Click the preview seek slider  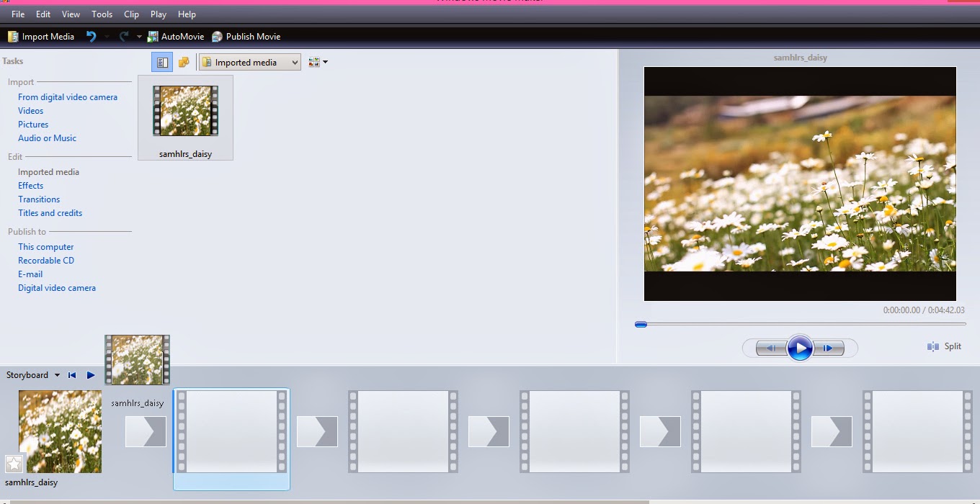(641, 324)
